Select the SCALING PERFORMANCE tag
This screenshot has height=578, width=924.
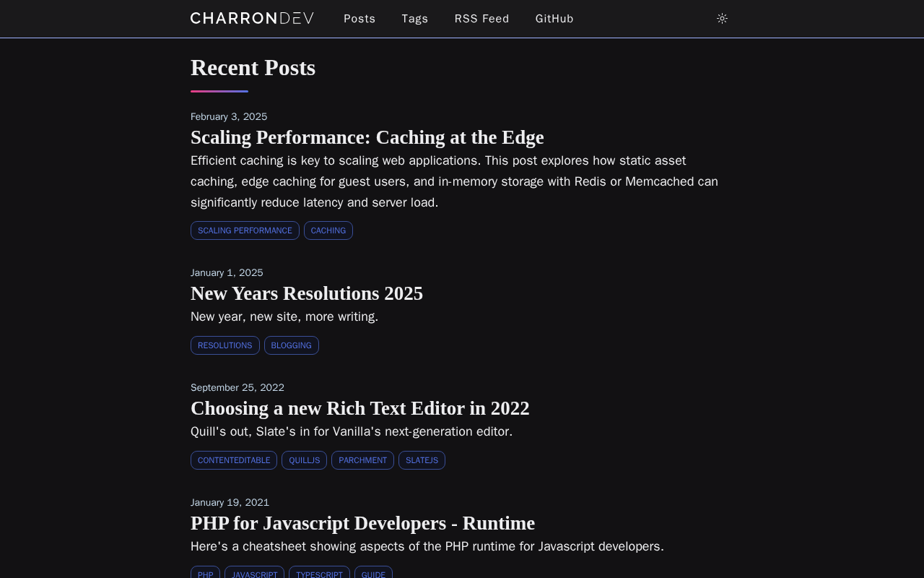[245, 230]
